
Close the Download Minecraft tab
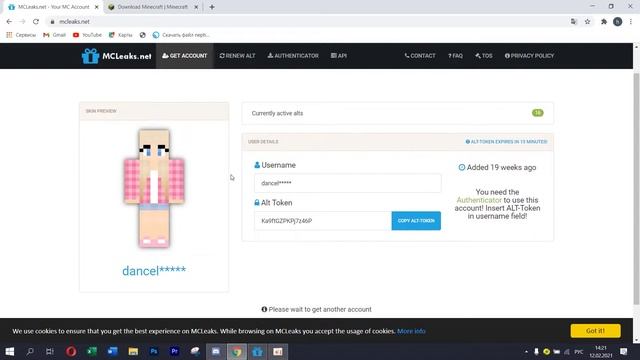pyautogui.click(x=196, y=7)
